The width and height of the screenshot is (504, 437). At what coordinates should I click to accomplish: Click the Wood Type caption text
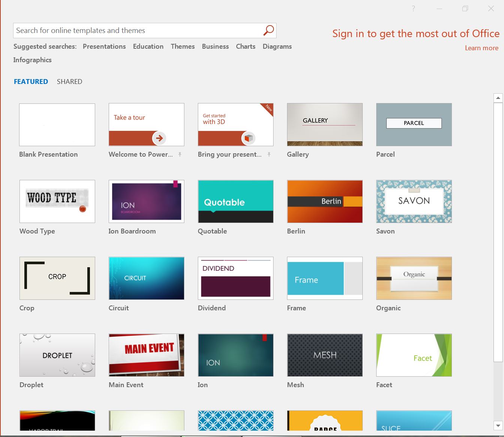[x=37, y=231]
